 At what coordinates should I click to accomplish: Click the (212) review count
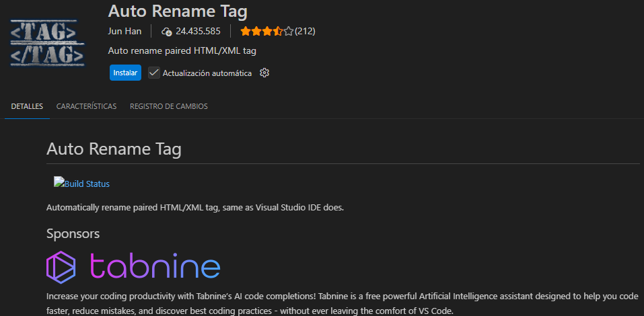[x=305, y=31]
